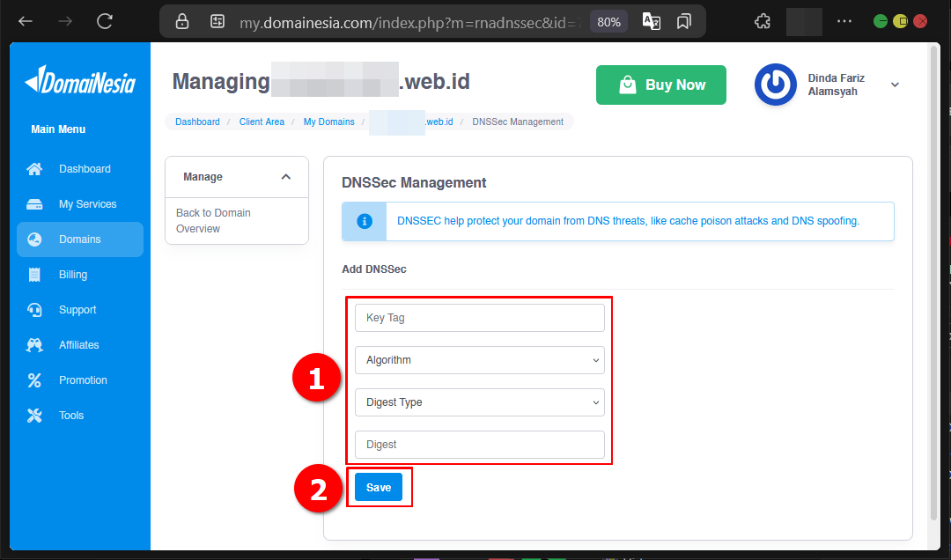Viewport: 951px width, 560px height.
Task: Click the Main Menu label
Action: coord(58,129)
